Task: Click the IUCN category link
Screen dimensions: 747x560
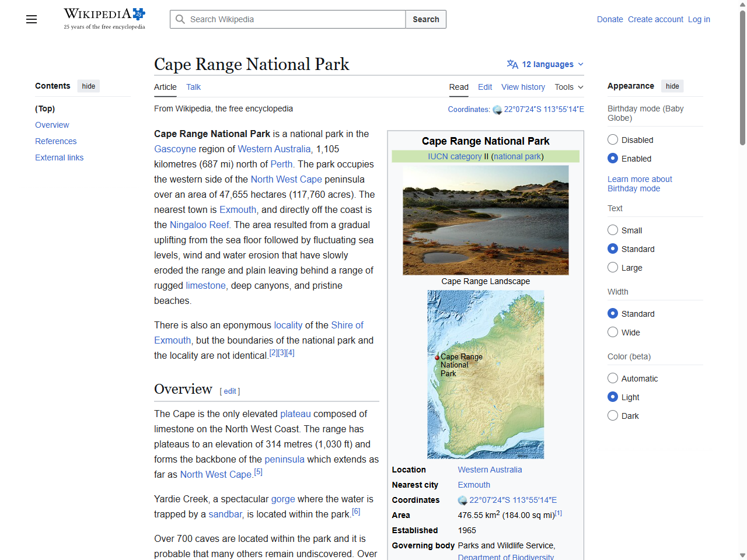Action: (455, 156)
